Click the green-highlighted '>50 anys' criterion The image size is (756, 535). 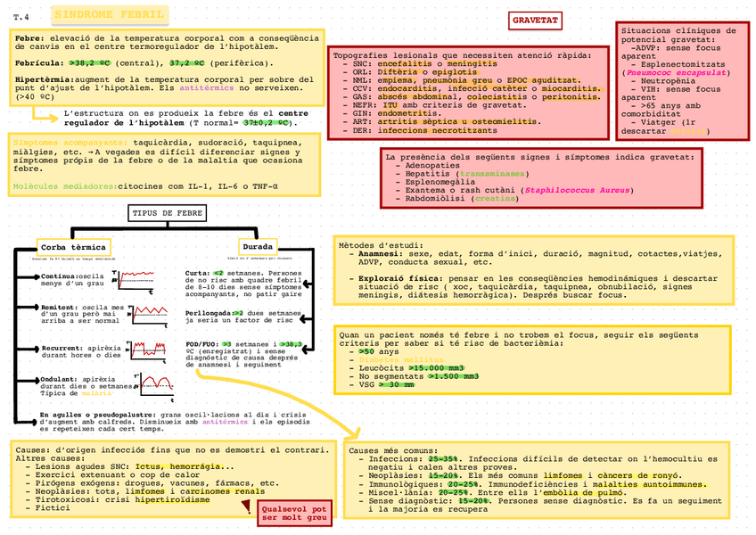pyautogui.click(x=373, y=351)
